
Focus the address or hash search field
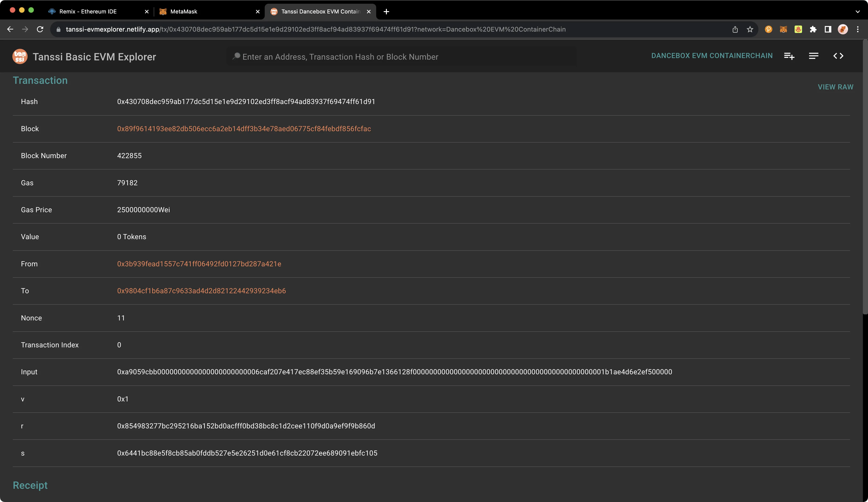click(401, 56)
